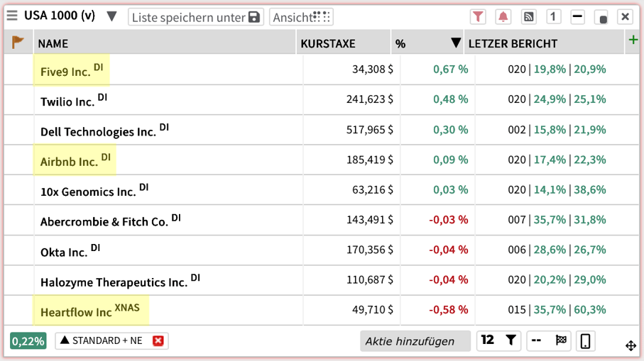Image resolution: width=644 pixels, height=361 pixels.
Task: Remove STANDARD + NE filter with red X
Action: 158,340
